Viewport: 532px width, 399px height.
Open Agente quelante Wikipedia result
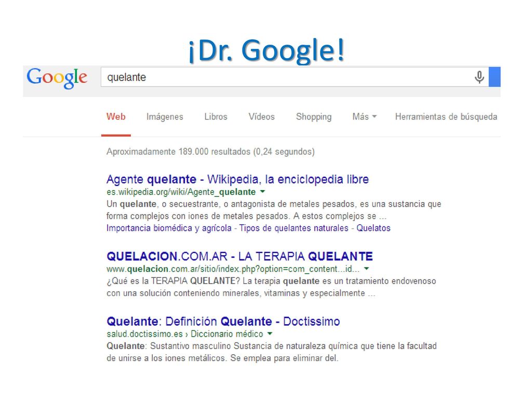click(237, 179)
